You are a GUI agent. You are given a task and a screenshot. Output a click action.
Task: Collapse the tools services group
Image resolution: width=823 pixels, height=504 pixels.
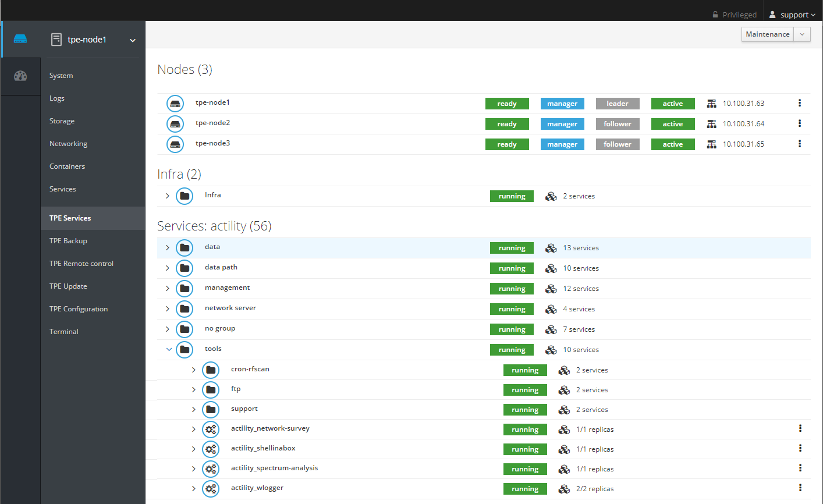point(169,350)
